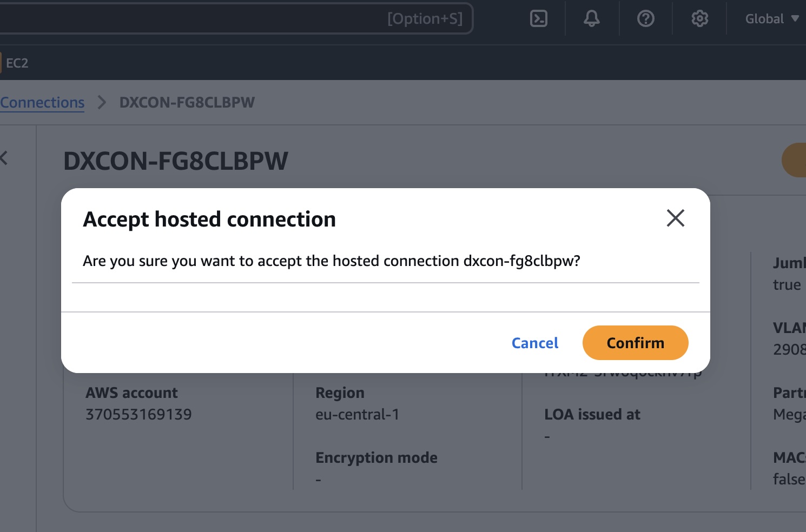Collapse the side navigation arrow
806x532 pixels.
click(4, 158)
